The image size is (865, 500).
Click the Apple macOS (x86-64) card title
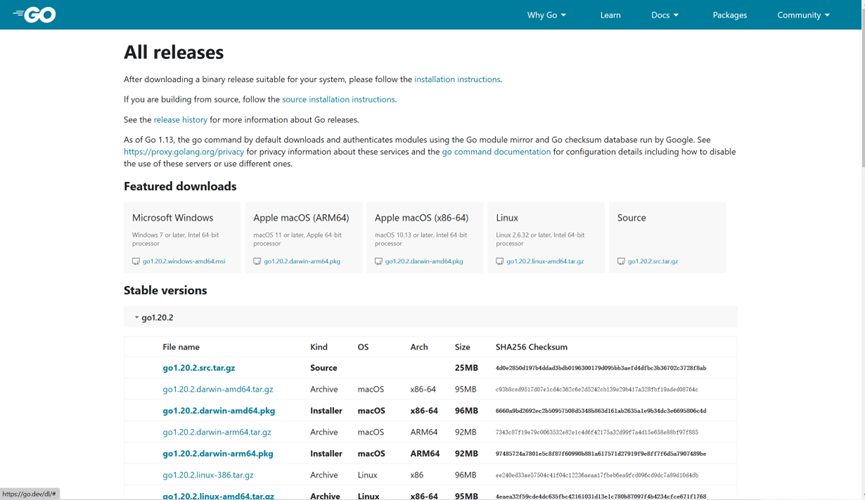point(421,218)
